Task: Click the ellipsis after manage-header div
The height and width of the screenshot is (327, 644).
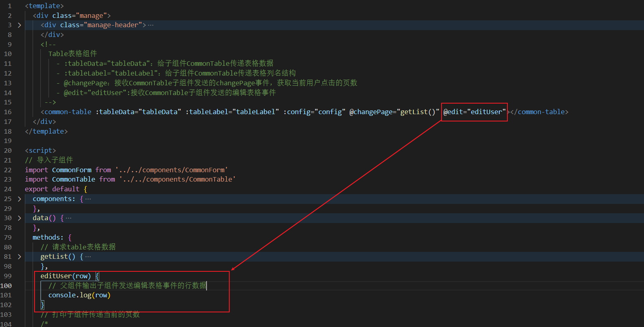Action: coord(151,25)
